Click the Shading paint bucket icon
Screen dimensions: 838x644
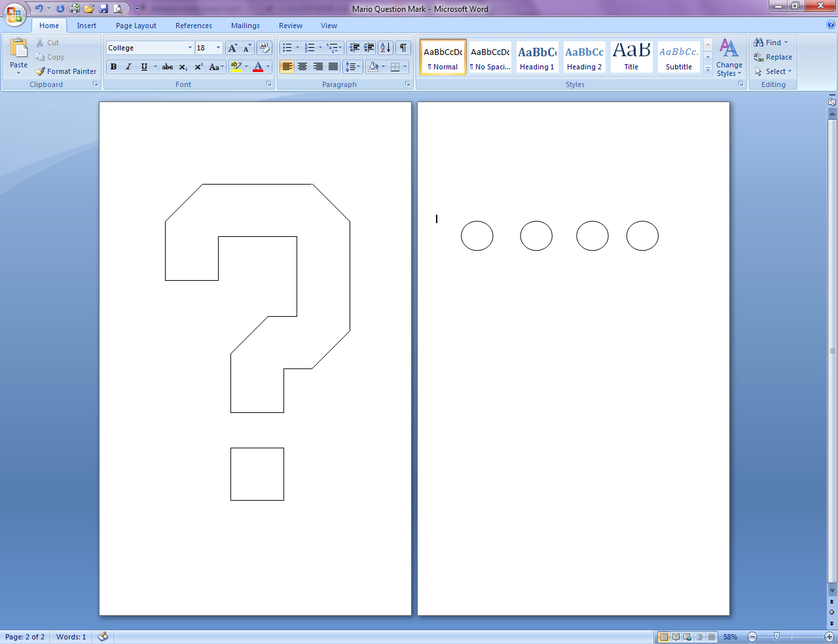tap(373, 67)
